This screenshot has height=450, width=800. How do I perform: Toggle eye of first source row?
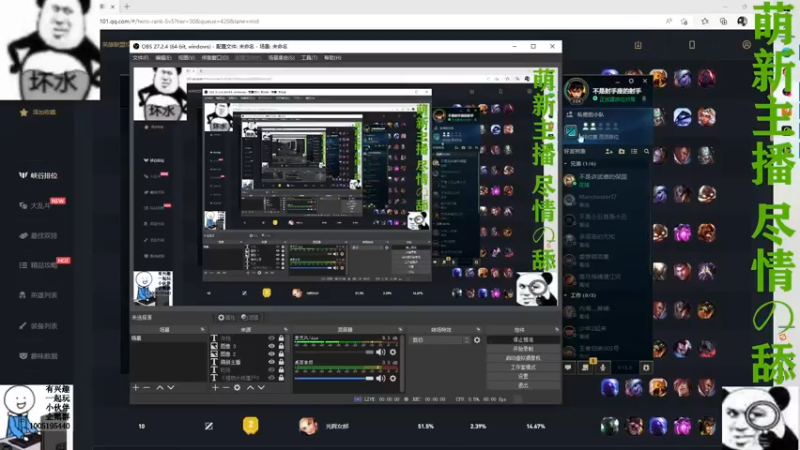point(271,338)
